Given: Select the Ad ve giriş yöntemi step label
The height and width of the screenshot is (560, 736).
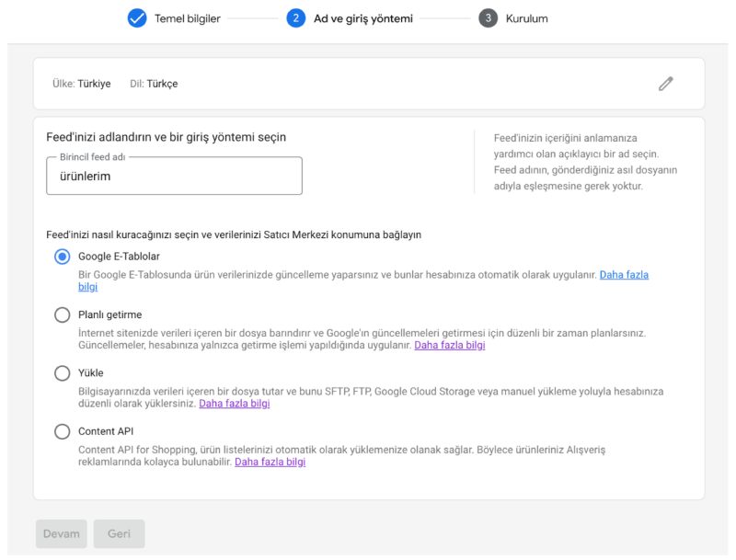Looking at the screenshot, I should pyautogui.click(x=362, y=18).
